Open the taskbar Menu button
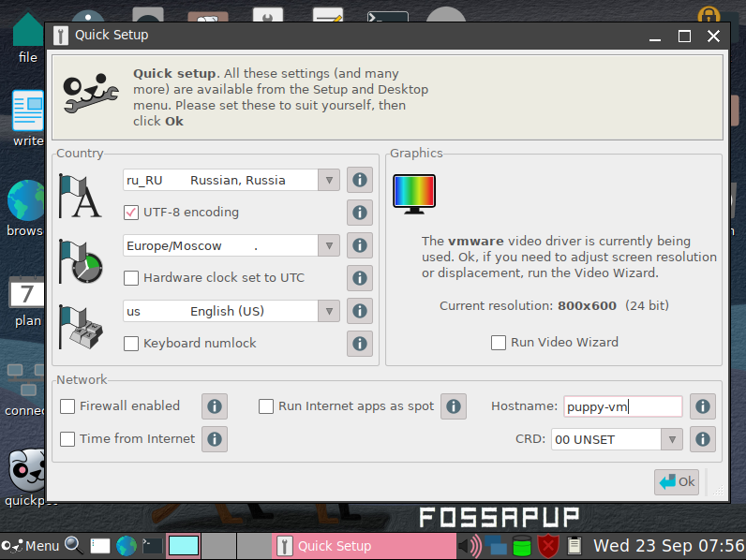 click(x=30, y=546)
